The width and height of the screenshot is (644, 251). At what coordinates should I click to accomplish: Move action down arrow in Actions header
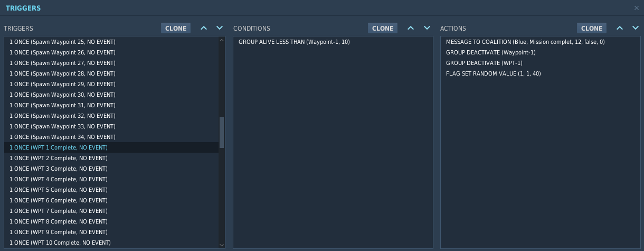(x=636, y=28)
